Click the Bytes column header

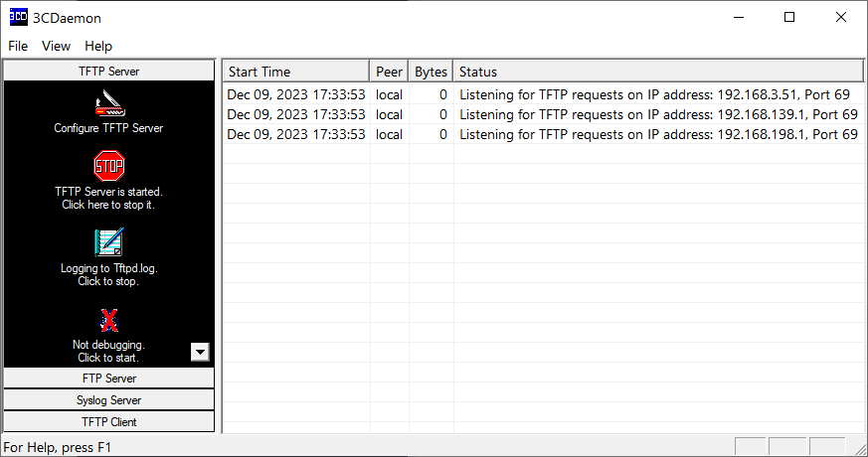431,72
